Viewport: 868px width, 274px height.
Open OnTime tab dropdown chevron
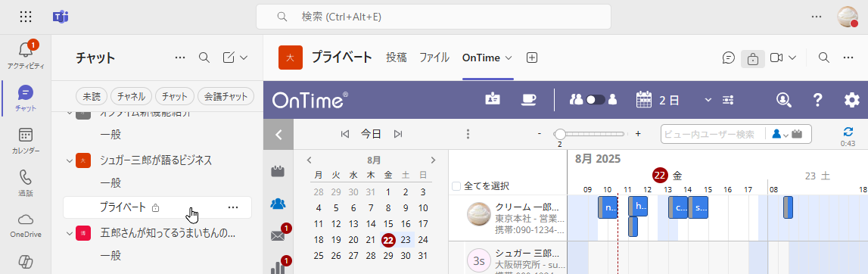[509, 58]
